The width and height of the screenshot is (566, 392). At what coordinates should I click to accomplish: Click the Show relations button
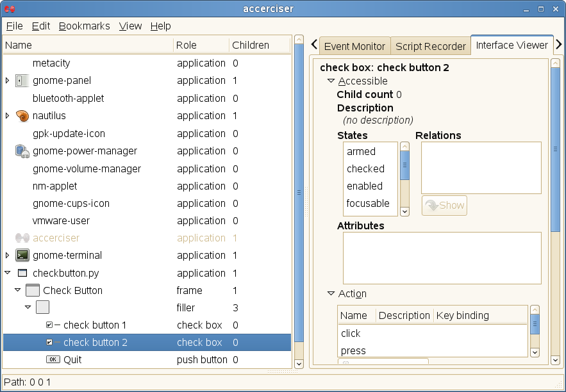(444, 206)
